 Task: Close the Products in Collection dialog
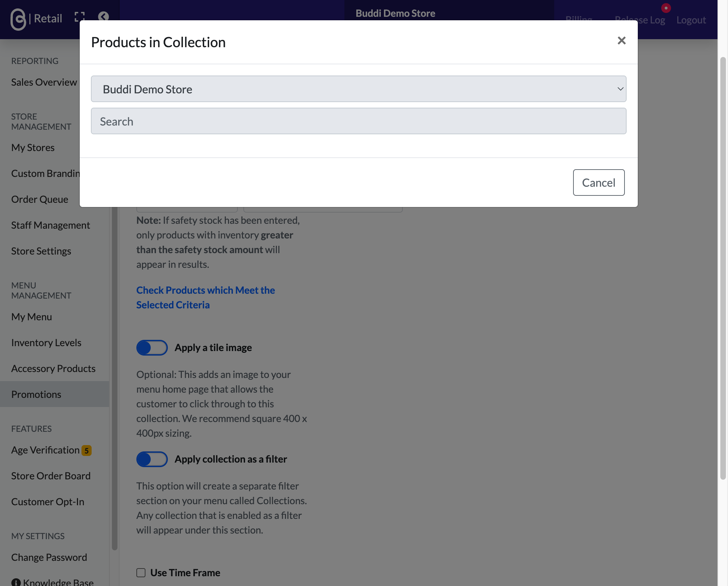click(621, 41)
